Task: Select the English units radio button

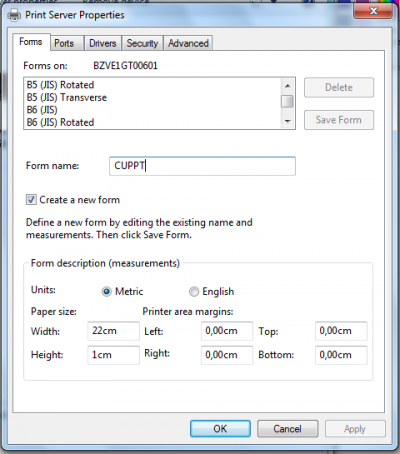Action: point(194,292)
